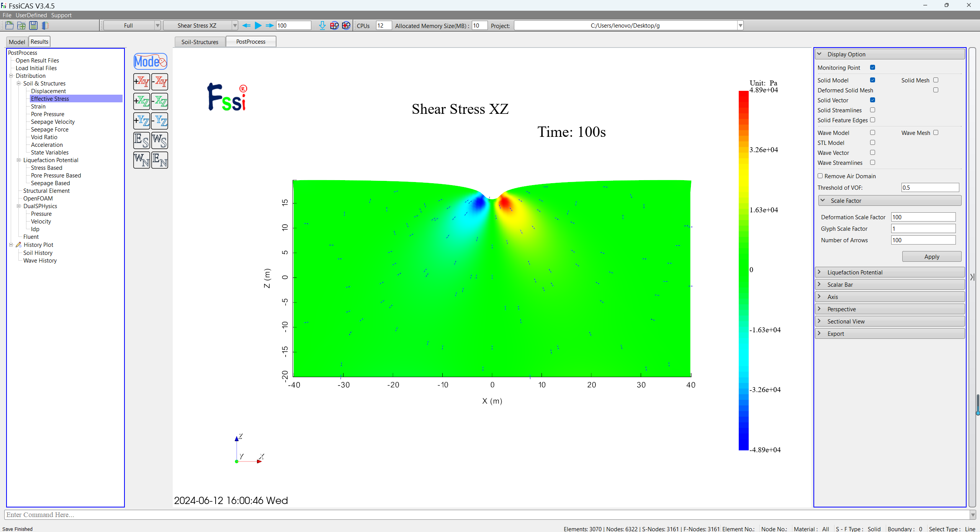Open the Full display mode dropdown
The image size is (980, 532).
132,26
